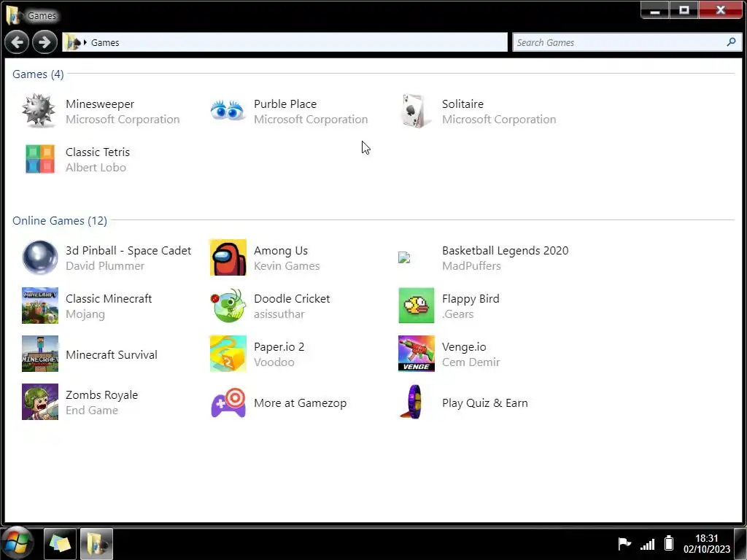Image resolution: width=747 pixels, height=560 pixels.
Task: Collapse the Online Games (12) group header
Action: 60,220
